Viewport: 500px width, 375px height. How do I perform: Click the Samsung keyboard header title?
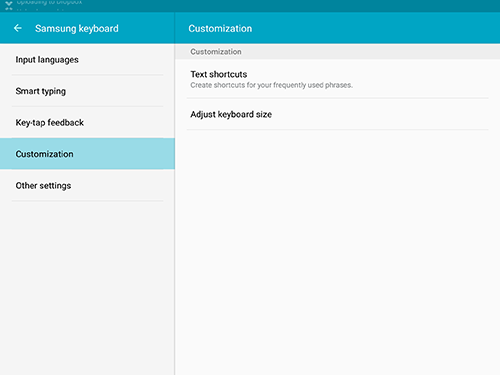pyautogui.click(x=77, y=28)
